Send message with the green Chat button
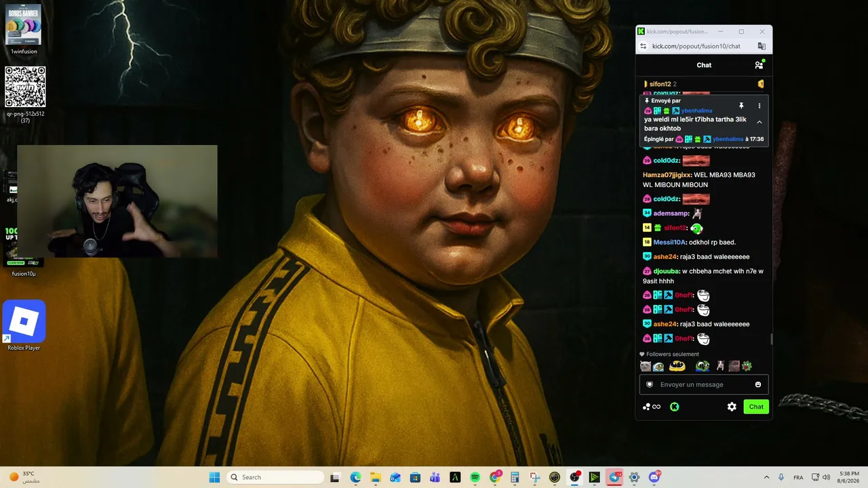This screenshot has height=488, width=868. pos(756,407)
